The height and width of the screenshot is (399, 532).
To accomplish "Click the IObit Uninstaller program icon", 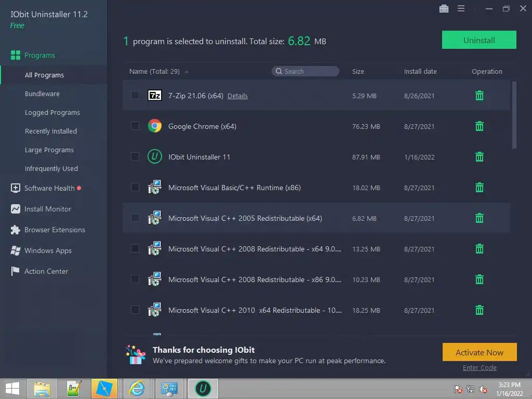I will pyautogui.click(x=155, y=156).
